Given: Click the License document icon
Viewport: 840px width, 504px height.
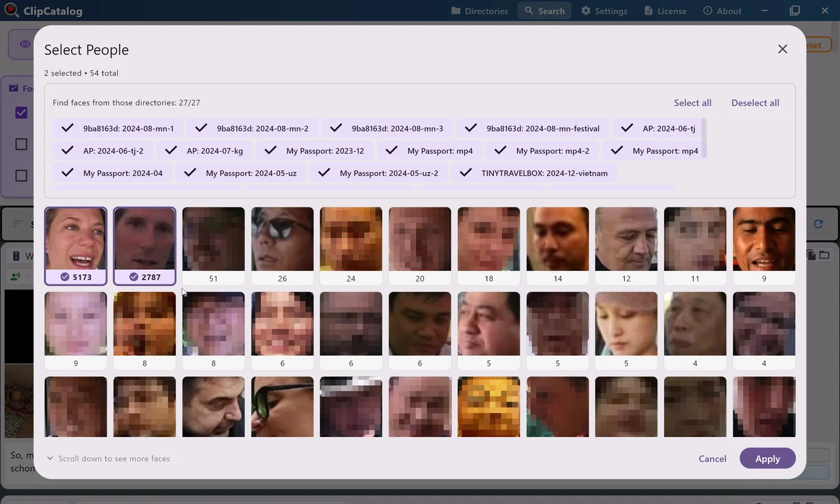Looking at the screenshot, I should [646, 10].
